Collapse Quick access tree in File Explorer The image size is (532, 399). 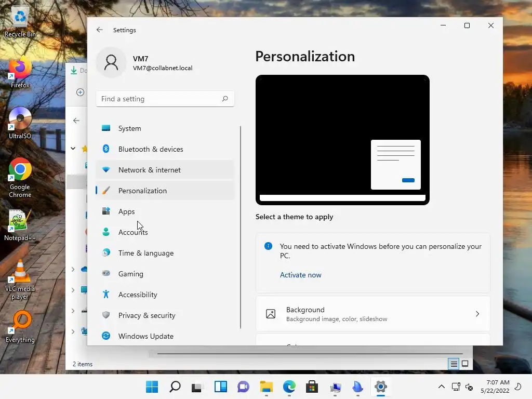click(x=73, y=148)
